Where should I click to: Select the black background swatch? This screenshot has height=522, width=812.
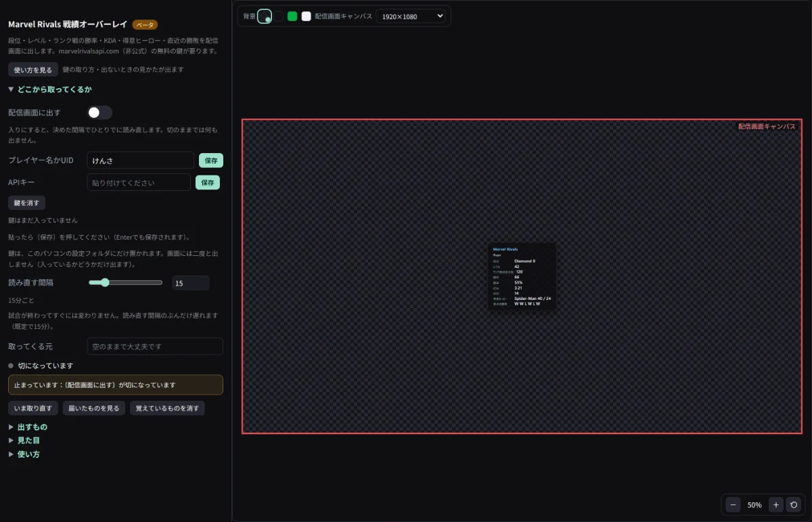coord(279,16)
